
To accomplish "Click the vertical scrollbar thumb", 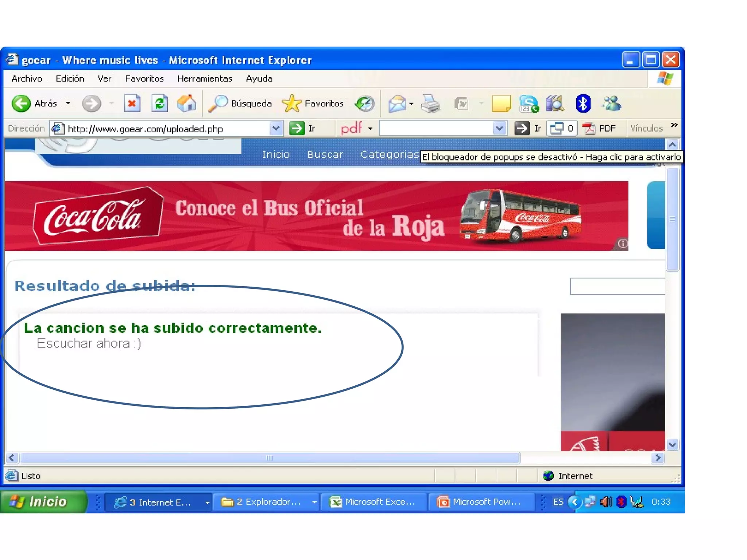I will (x=673, y=219).
